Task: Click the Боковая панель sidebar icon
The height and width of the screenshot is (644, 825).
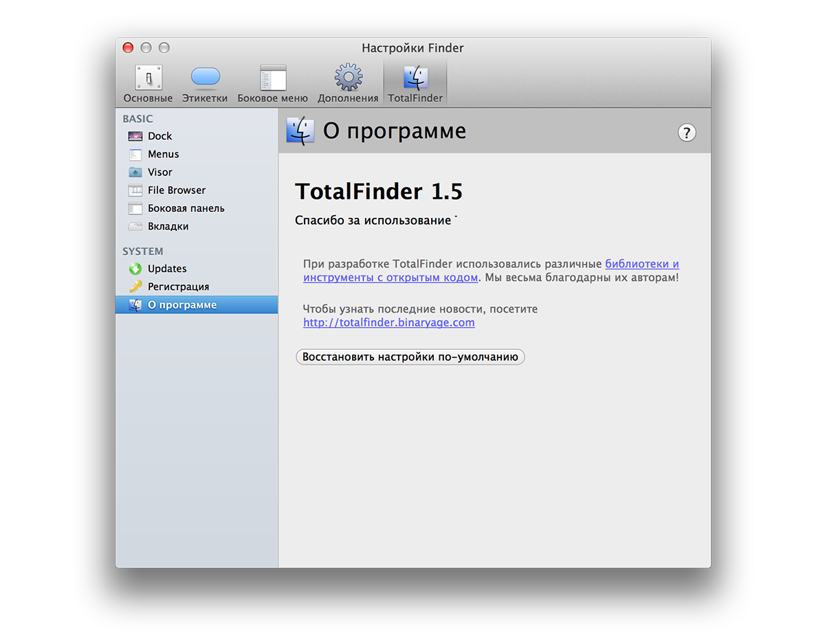Action: click(135, 208)
